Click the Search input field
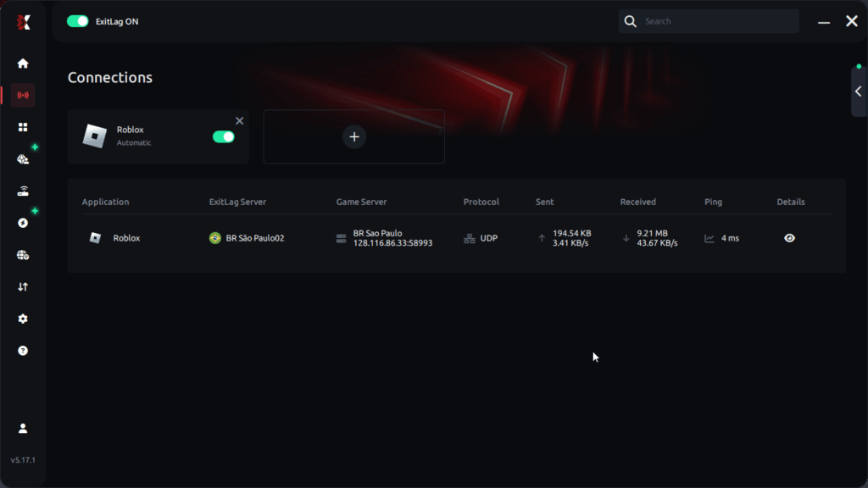This screenshot has width=868, height=488. click(716, 21)
